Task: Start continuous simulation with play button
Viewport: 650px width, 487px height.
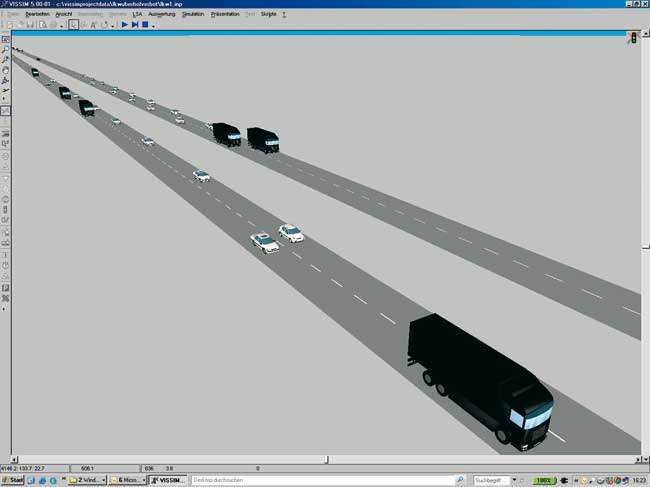Action: [x=124, y=25]
